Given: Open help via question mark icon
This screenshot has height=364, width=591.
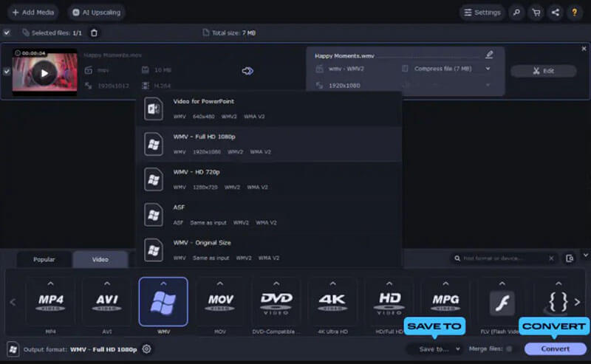Looking at the screenshot, I should click(575, 13).
